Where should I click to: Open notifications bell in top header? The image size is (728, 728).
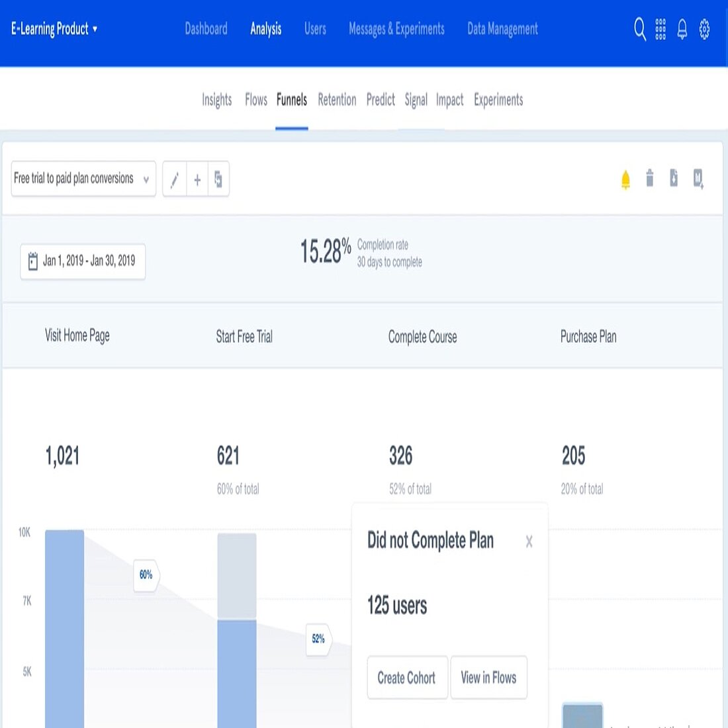[682, 29]
